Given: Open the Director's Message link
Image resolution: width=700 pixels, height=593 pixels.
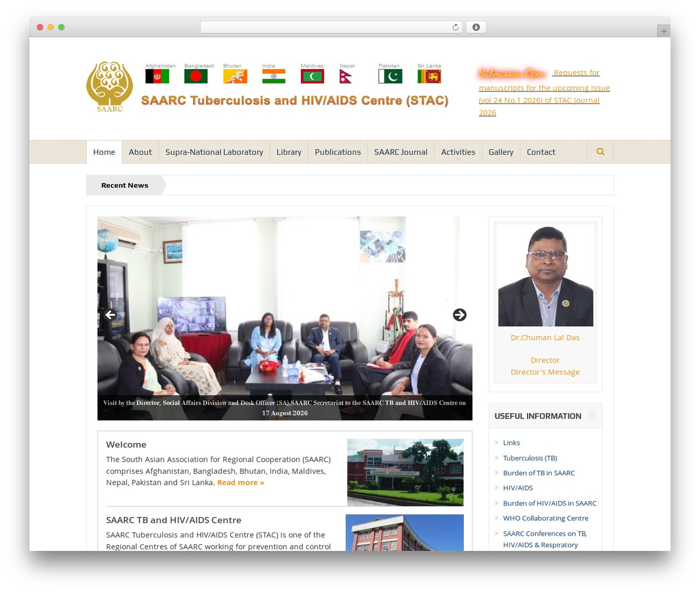Looking at the screenshot, I should (x=545, y=372).
